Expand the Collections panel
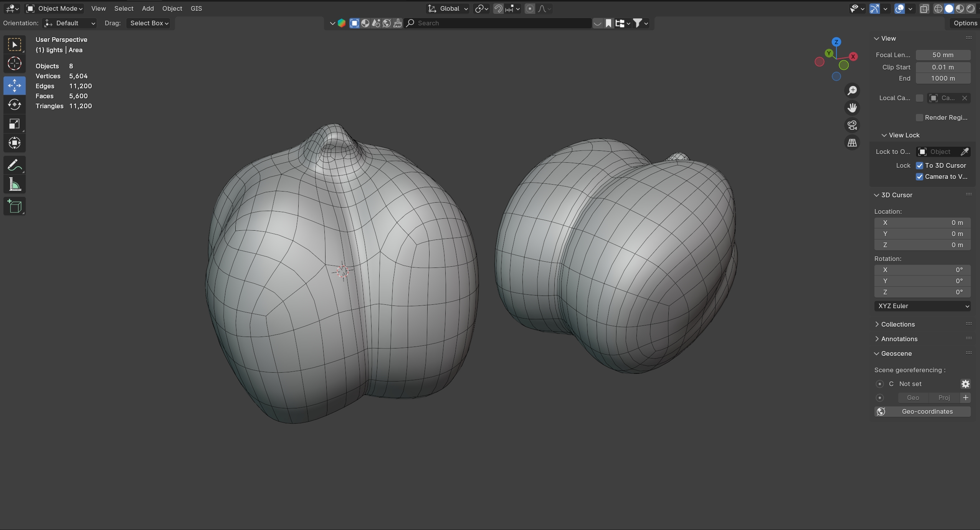The image size is (980, 530). tap(897, 324)
